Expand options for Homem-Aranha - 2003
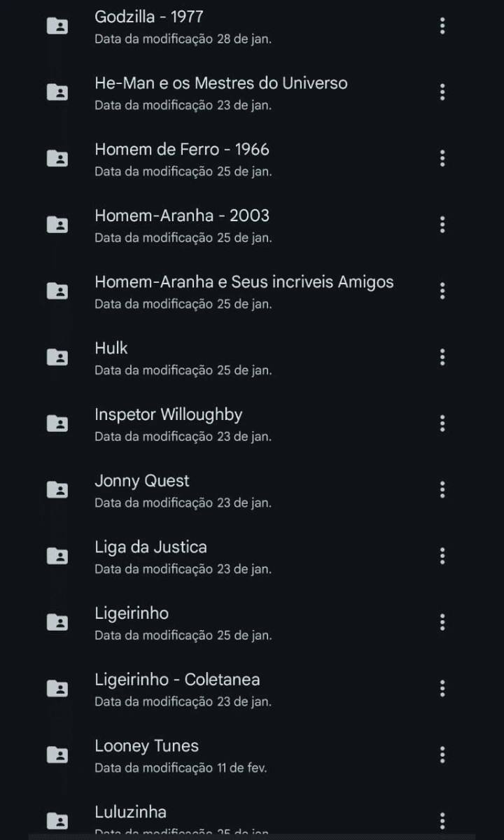The width and height of the screenshot is (504, 840). point(442,225)
